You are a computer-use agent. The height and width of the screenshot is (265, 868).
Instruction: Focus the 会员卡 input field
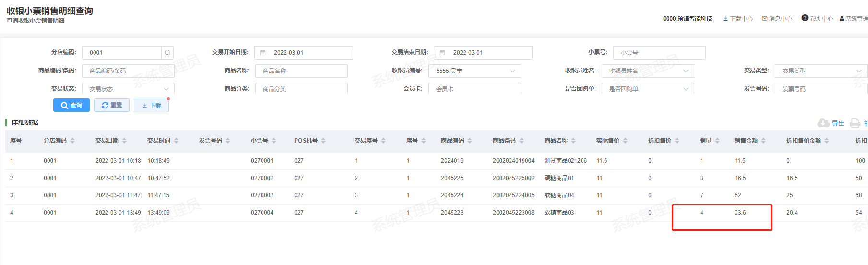pos(475,89)
